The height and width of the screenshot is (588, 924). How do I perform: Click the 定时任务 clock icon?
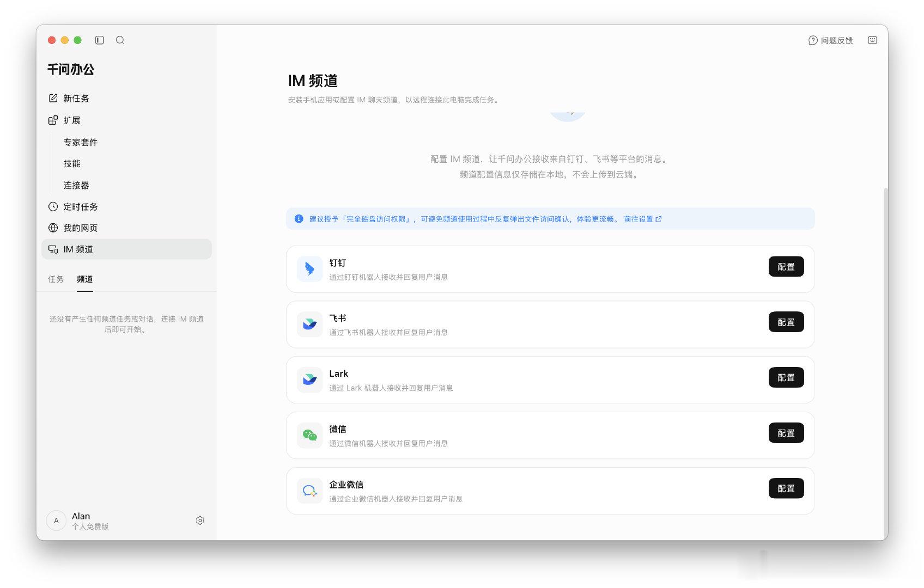[53, 207]
